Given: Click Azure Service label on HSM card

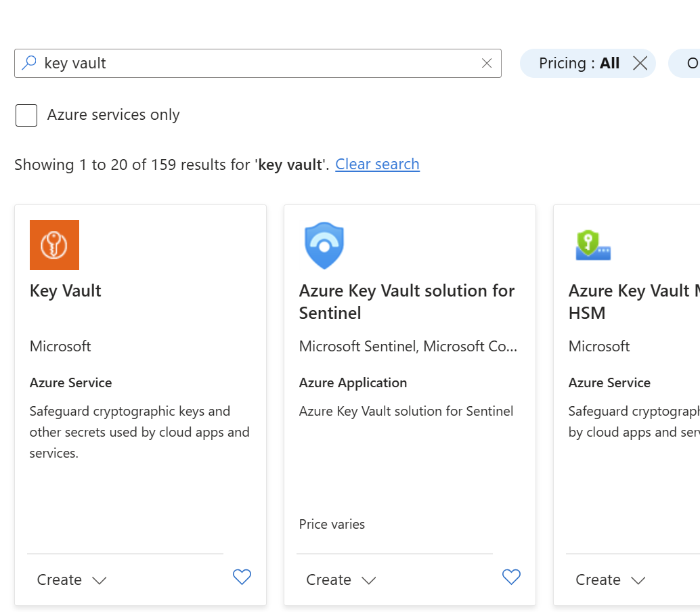Looking at the screenshot, I should click(609, 383).
